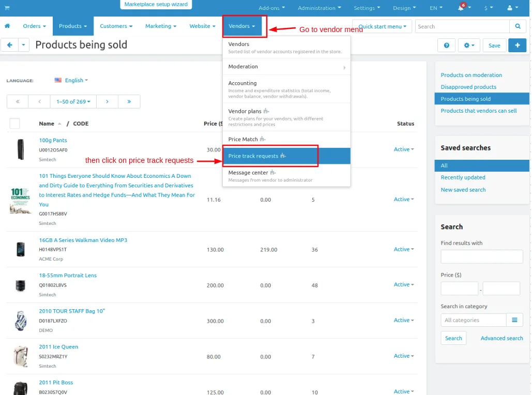Open Products on moderation link
The width and height of the screenshot is (532, 395).
(471, 75)
